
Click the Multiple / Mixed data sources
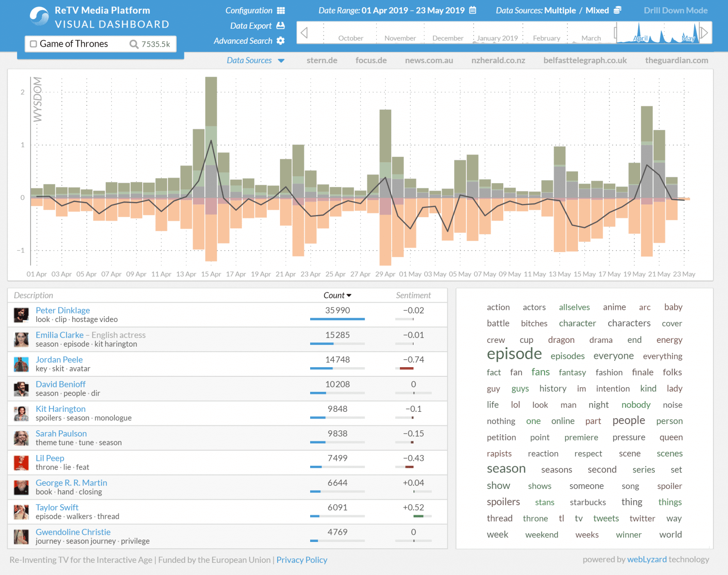577,10
